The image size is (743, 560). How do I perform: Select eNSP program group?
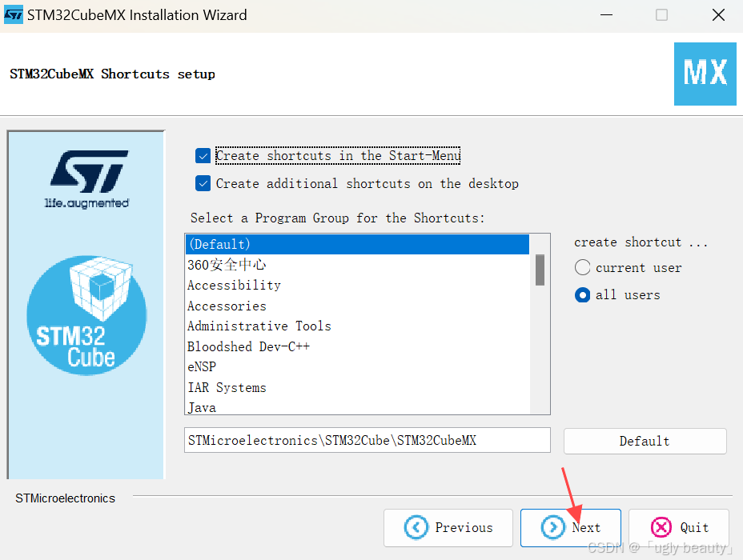coord(357,367)
